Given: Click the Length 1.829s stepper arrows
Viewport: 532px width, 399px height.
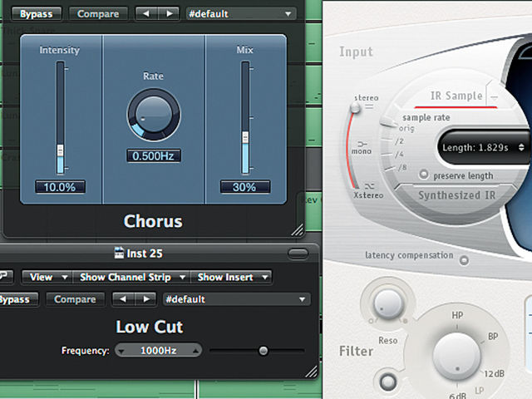Looking at the screenshot, I should pyautogui.click(x=521, y=148).
